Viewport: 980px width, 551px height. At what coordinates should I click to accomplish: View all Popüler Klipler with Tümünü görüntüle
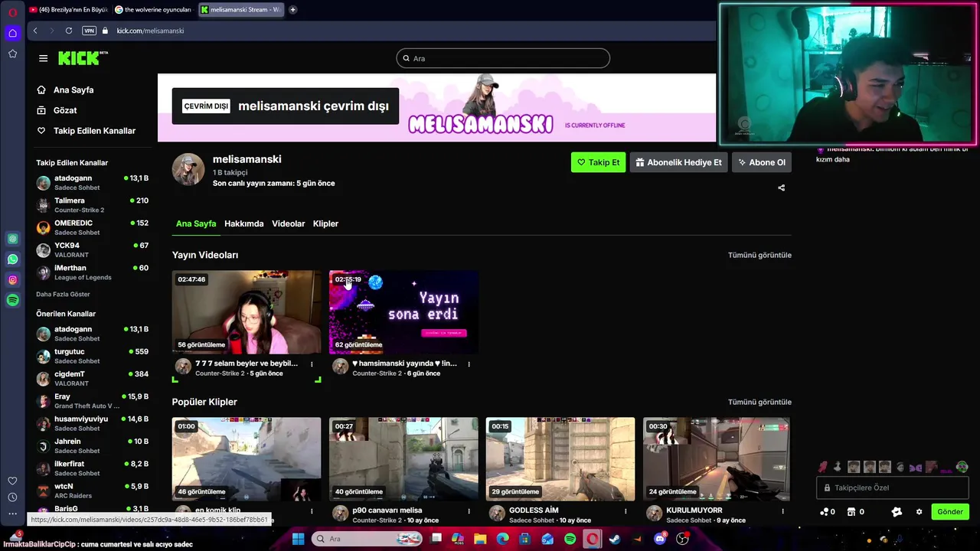759,402
